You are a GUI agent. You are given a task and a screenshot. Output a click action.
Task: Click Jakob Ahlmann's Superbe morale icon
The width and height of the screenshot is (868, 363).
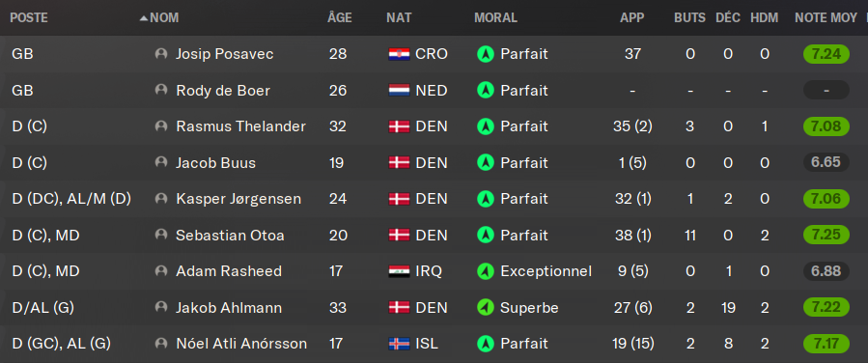(x=486, y=308)
